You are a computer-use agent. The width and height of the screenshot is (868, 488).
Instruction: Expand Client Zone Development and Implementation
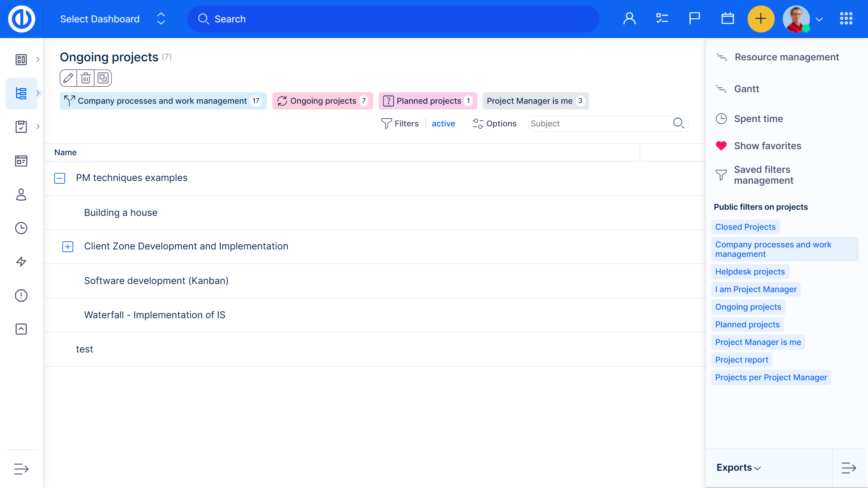pos(68,246)
